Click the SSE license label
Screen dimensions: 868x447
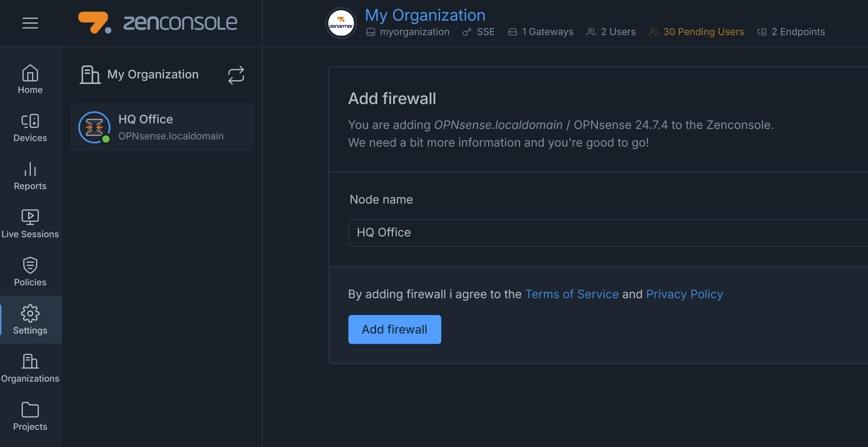pos(486,32)
